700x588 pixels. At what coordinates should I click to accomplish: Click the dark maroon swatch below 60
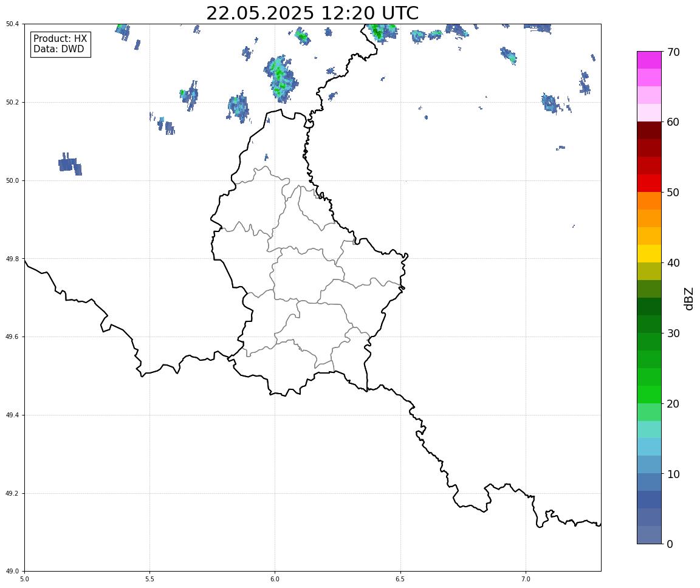[x=649, y=130]
